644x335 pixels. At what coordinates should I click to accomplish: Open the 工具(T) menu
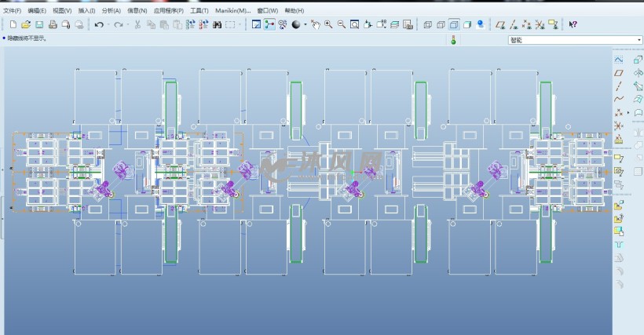(199, 11)
